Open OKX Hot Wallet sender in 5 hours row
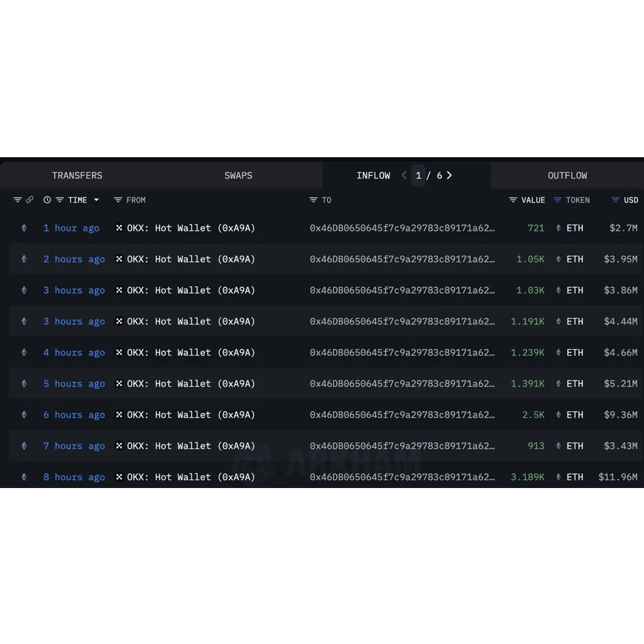The image size is (644, 644). [191, 384]
